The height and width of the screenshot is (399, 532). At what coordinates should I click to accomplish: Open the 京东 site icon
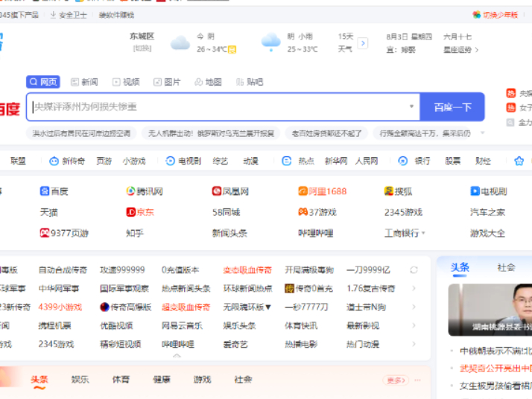[131, 212]
